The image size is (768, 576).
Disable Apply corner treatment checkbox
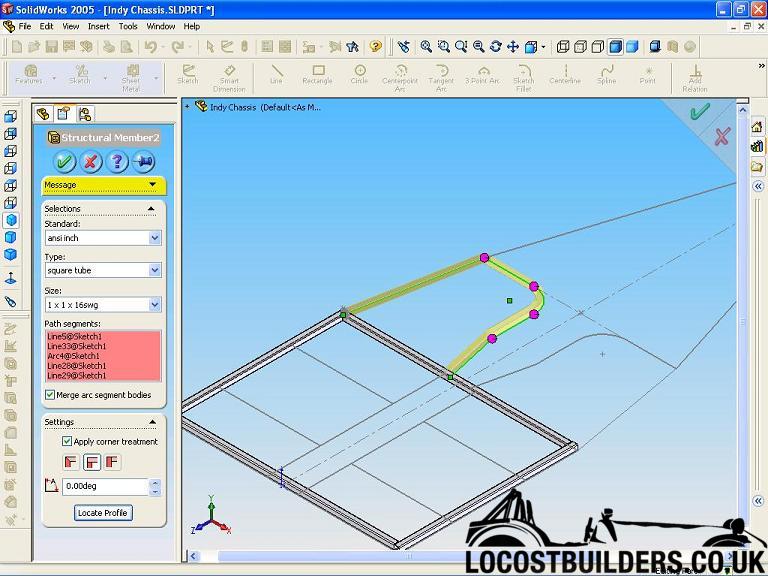pos(67,441)
